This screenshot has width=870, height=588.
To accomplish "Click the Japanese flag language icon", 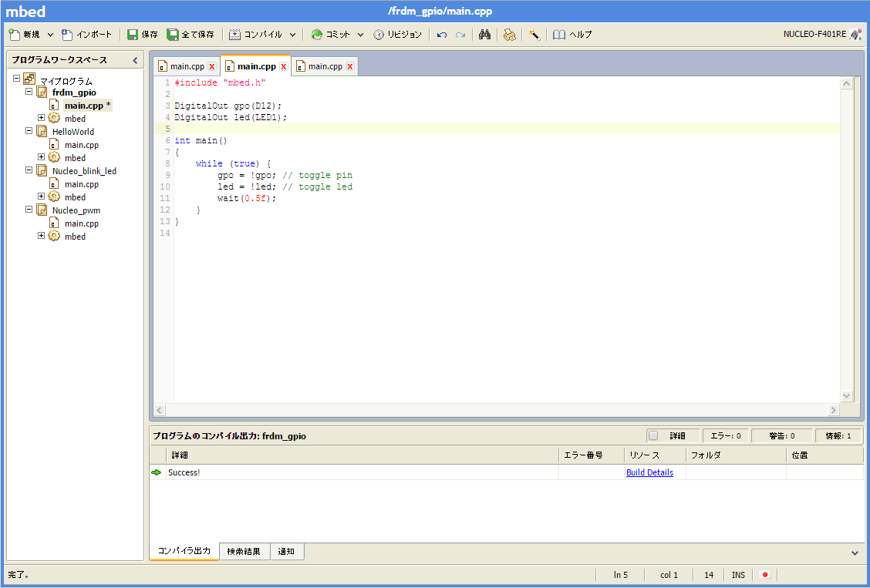I will [x=765, y=575].
